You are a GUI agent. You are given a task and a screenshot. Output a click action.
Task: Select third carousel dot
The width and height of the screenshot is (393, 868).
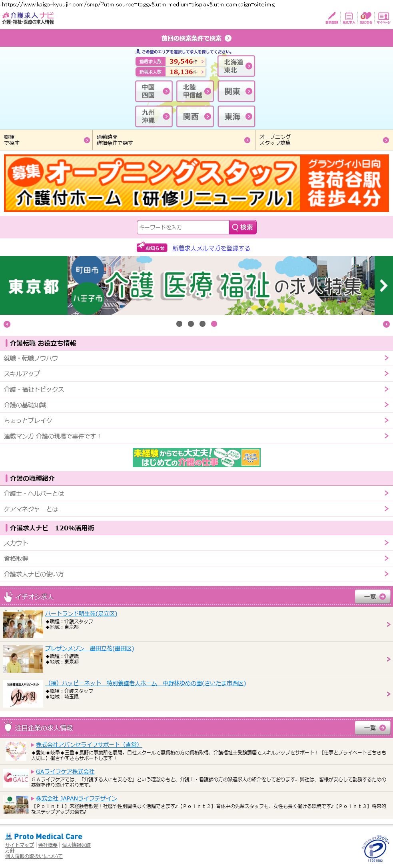[x=202, y=324]
